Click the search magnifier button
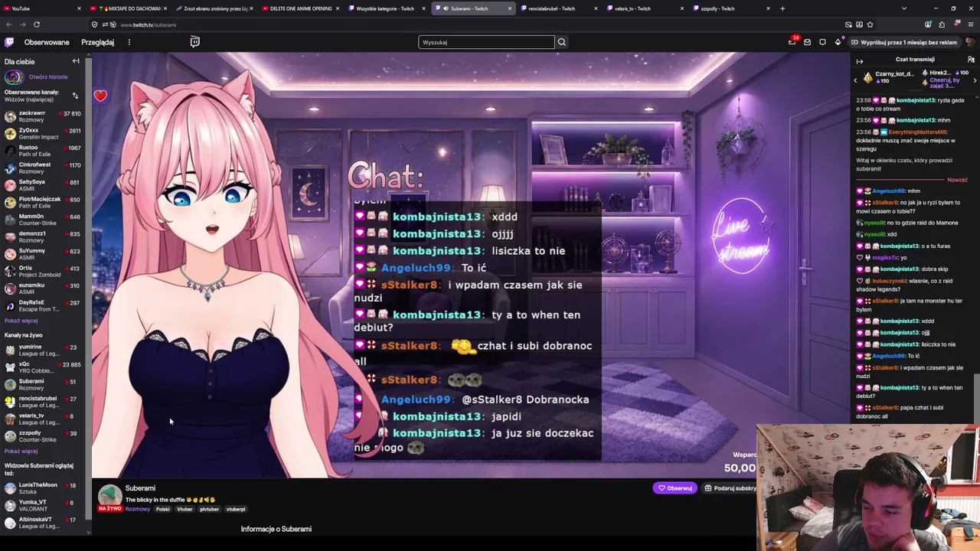Image resolution: width=980 pixels, height=551 pixels. pos(561,42)
